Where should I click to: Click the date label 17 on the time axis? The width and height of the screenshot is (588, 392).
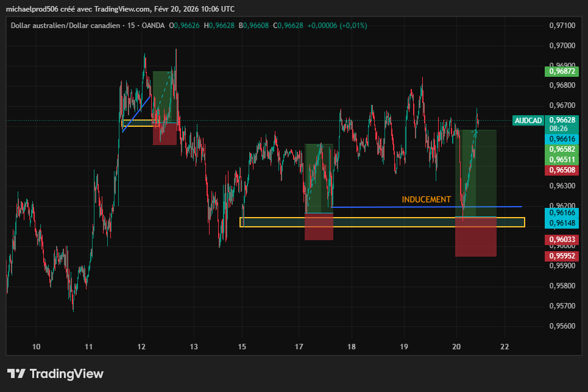[x=299, y=347]
